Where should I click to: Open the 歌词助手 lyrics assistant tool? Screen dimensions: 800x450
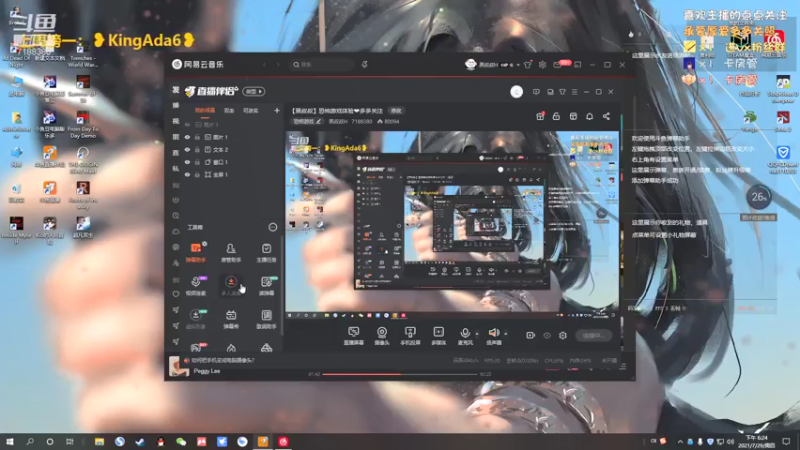coord(266,319)
